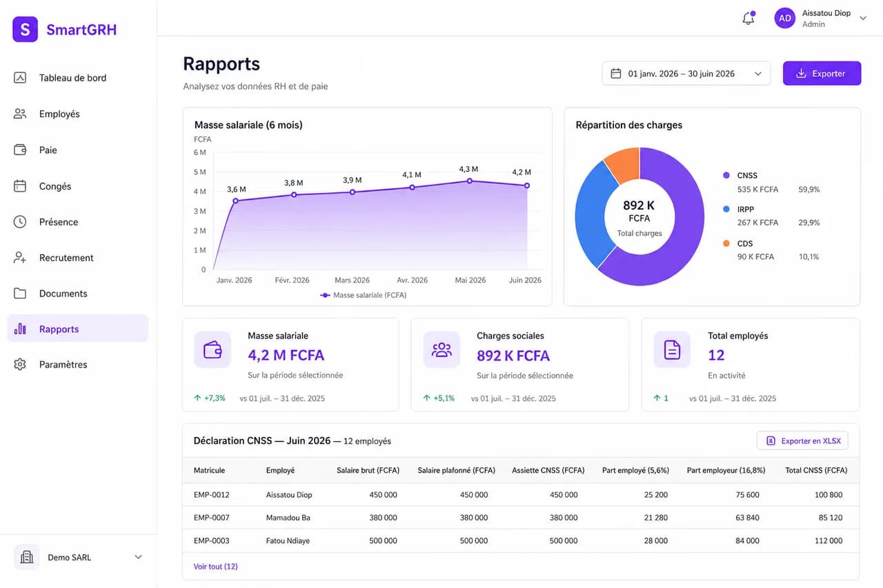This screenshot has height=588, width=883.
Task: Click the Salaire brut (FCFA) column header
Action: click(368, 470)
